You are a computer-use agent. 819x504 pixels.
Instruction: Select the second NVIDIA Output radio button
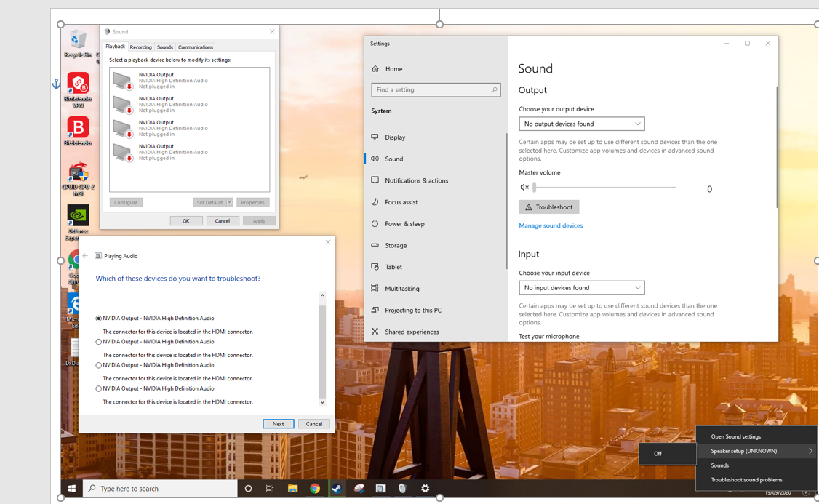[x=99, y=342]
